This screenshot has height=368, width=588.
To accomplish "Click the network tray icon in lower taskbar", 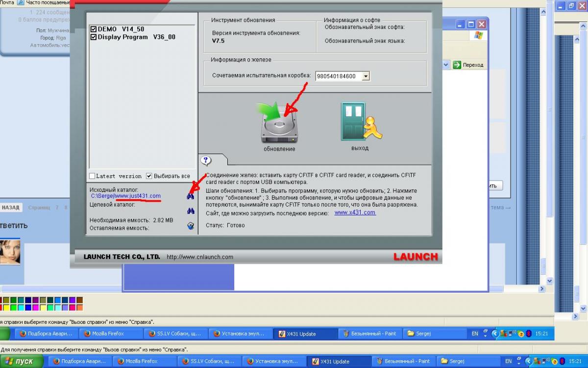I will click(x=545, y=361).
